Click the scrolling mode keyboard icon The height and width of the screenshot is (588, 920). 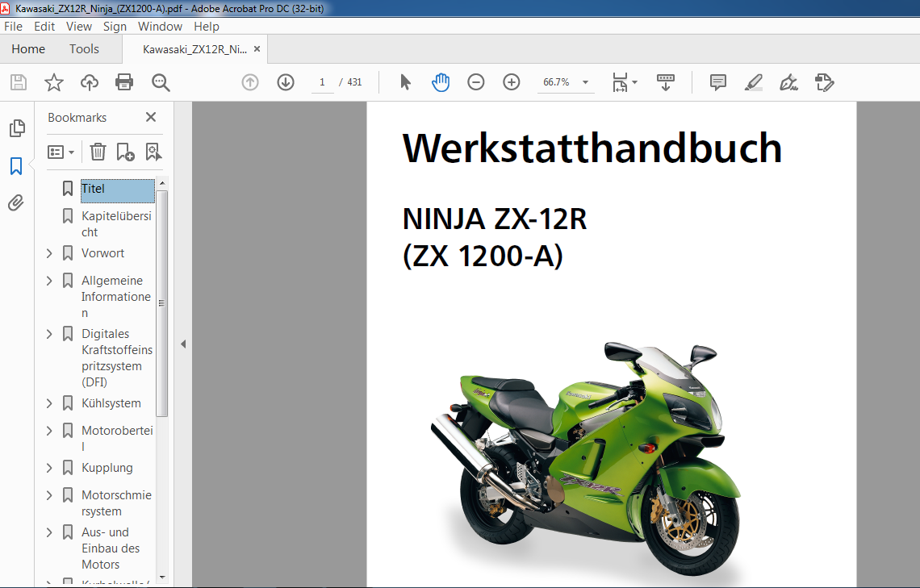[665, 82]
